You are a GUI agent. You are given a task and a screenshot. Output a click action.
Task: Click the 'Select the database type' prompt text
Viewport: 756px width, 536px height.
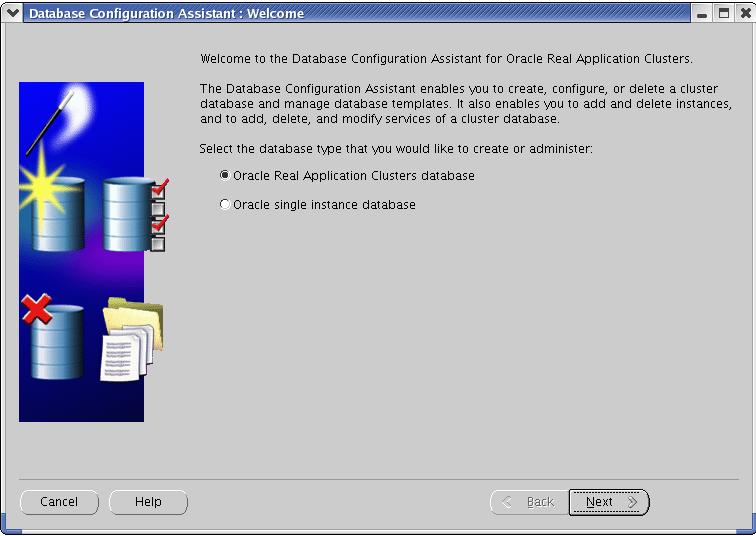click(397, 149)
